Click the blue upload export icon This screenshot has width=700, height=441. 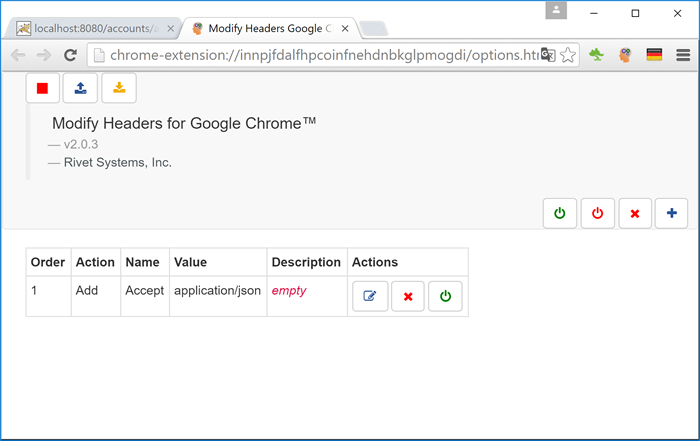80,88
